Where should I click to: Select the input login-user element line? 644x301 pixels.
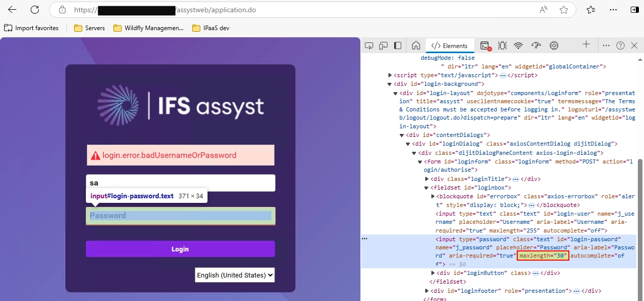[x=534, y=222]
